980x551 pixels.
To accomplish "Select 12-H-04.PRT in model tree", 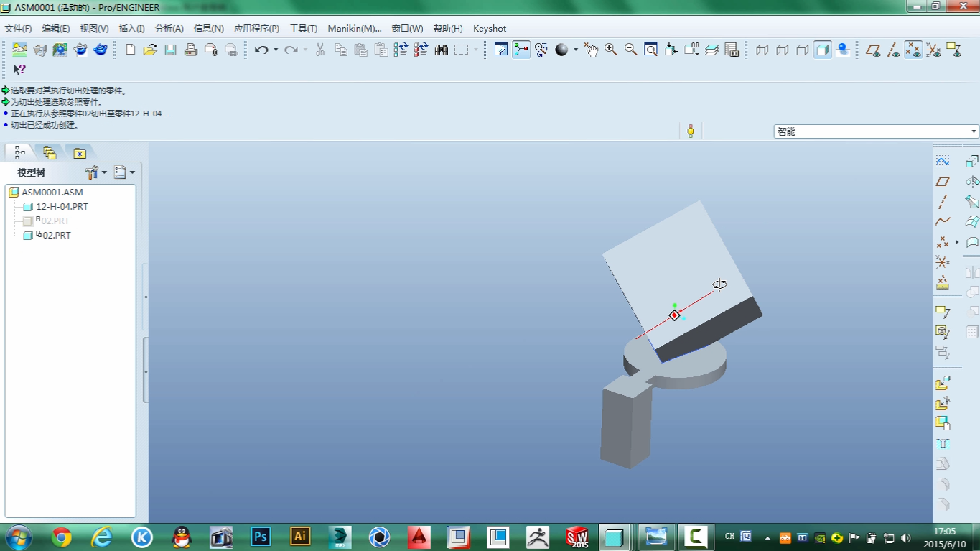I will pos(62,207).
